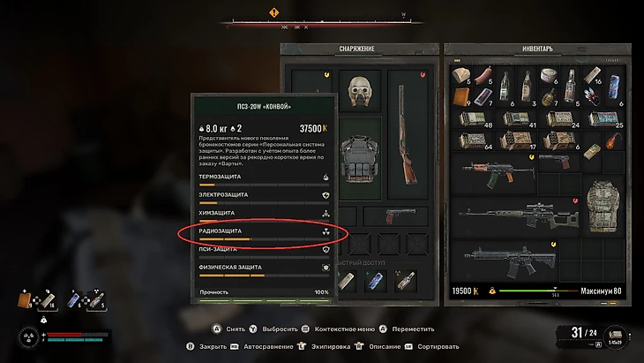644x363 pixels.
Task: Select the sausage food item
Action: point(483,76)
